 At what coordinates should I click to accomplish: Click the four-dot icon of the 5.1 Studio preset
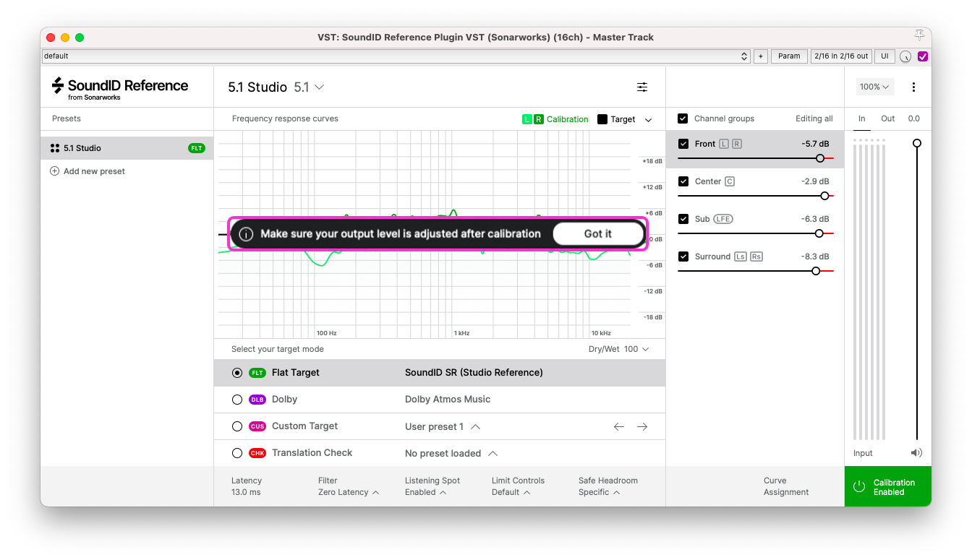tap(55, 148)
